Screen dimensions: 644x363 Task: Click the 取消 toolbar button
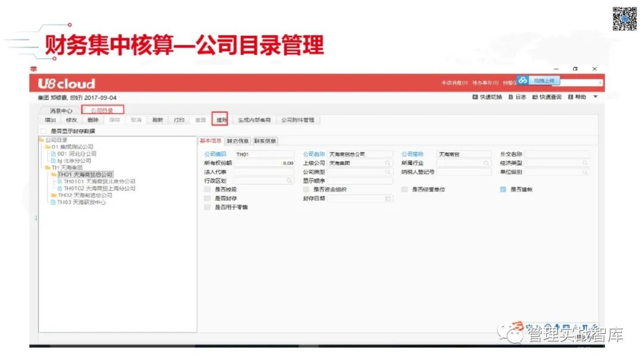click(x=136, y=120)
